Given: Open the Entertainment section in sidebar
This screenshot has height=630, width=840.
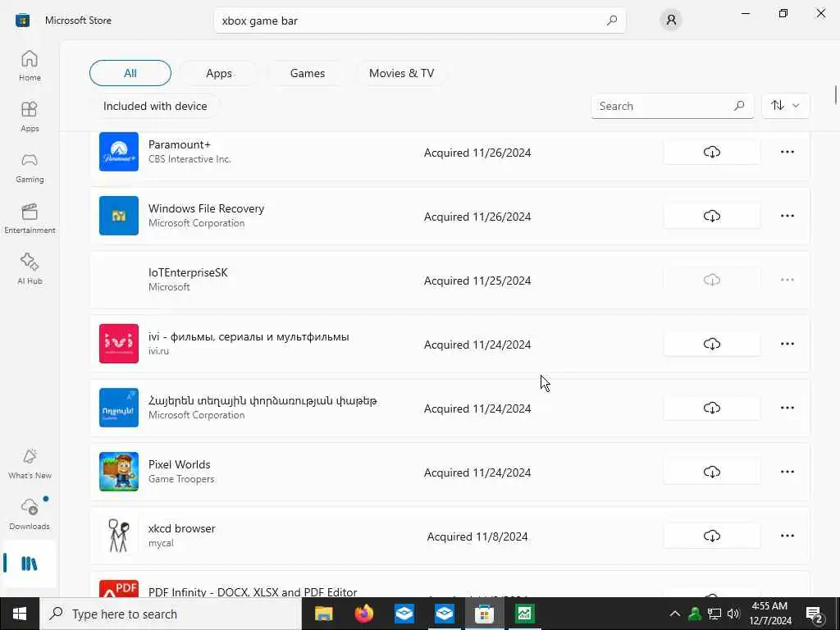Looking at the screenshot, I should [x=30, y=218].
